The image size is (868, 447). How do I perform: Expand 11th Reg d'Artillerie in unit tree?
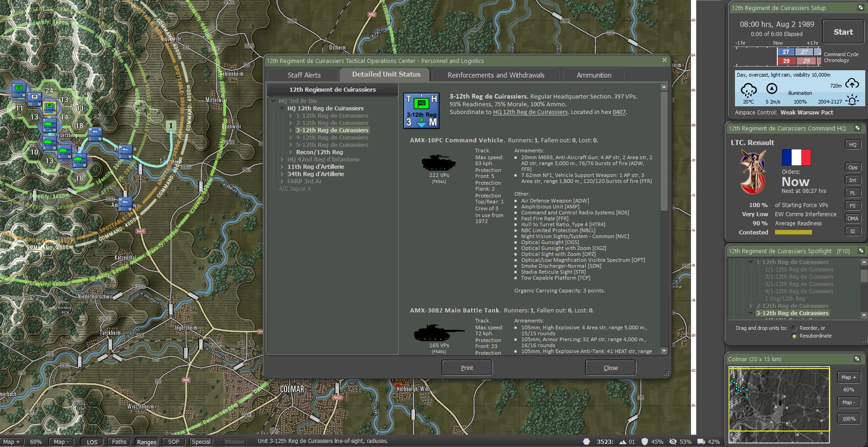pyautogui.click(x=282, y=166)
